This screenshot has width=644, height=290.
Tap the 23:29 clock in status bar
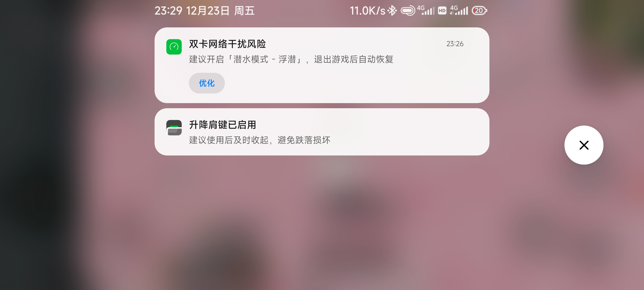(168, 11)
